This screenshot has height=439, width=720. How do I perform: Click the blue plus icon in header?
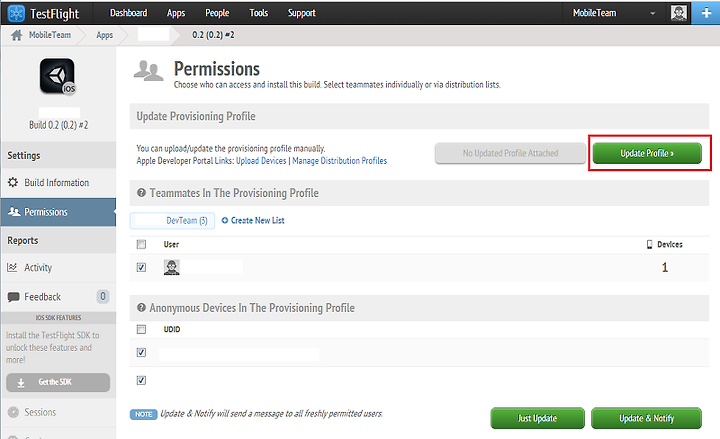[706, 13]
